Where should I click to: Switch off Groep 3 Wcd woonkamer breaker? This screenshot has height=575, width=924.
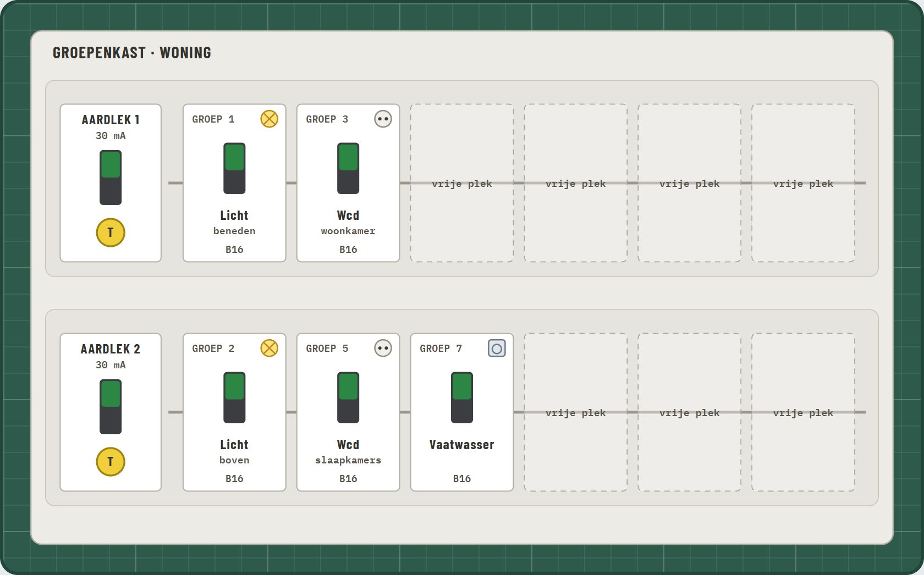[x=348, y=168]
